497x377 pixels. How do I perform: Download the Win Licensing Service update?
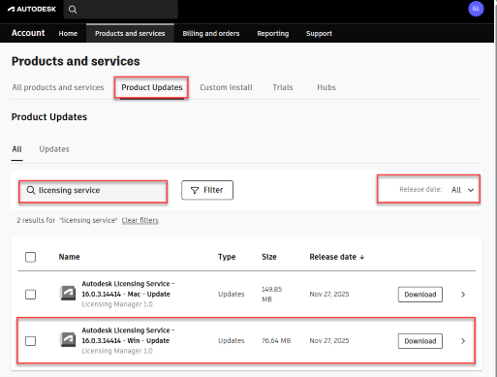[x=420, y=341]
